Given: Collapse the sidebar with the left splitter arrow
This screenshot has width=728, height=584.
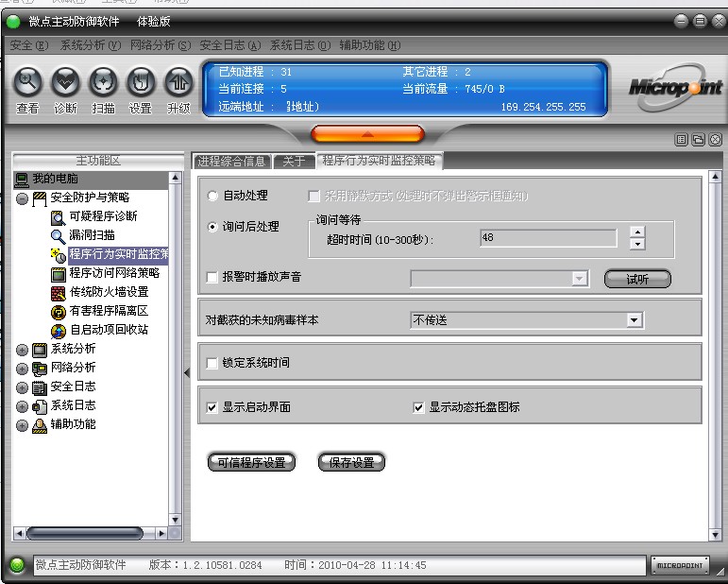Looking at the screenshot, I should [187, 372].
